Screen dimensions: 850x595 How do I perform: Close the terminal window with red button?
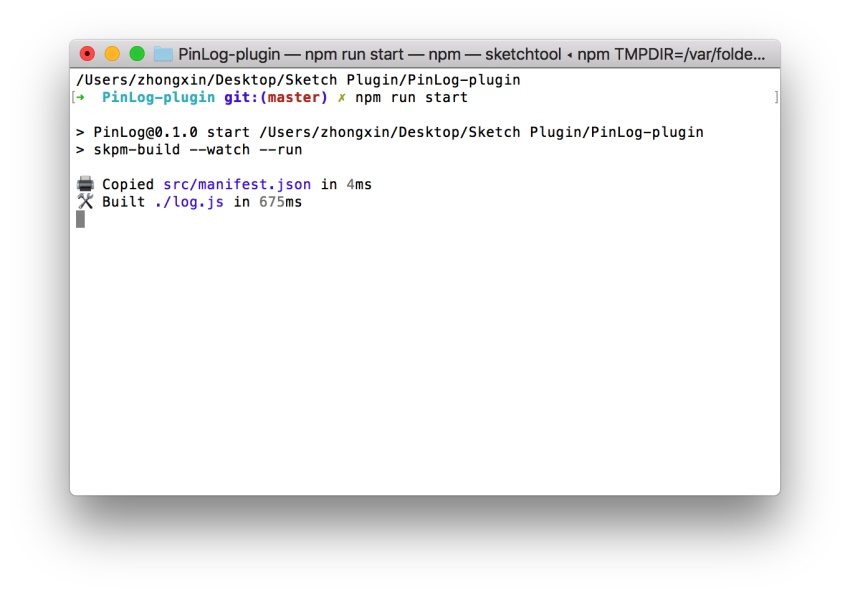pyautogui.click(x=87, y=54)
